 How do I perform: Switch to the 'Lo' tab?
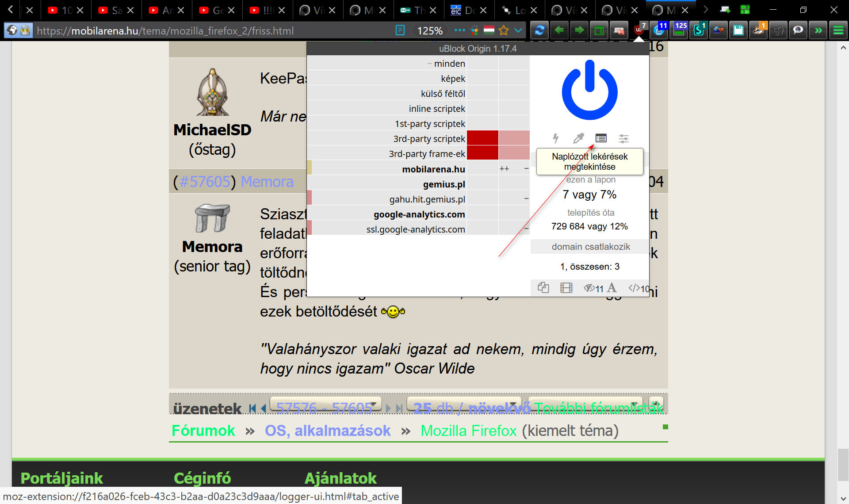coord(520,10)
